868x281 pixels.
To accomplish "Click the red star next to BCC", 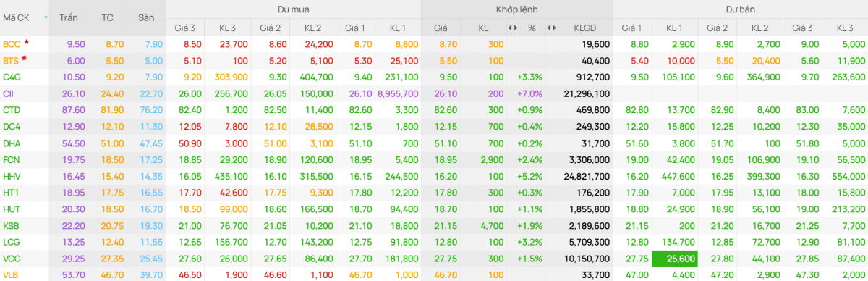I will tap(27, 43).
